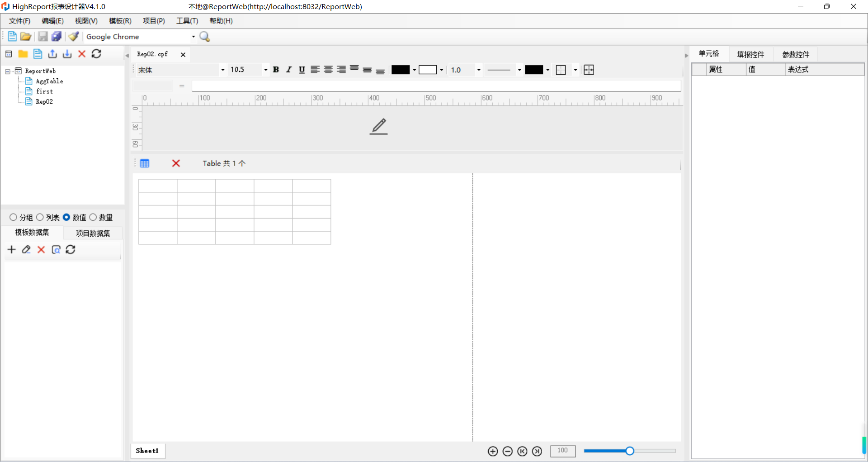Align text right
Image resolution: width=868 pixels, height=462 pixels.
coord(341,70)
